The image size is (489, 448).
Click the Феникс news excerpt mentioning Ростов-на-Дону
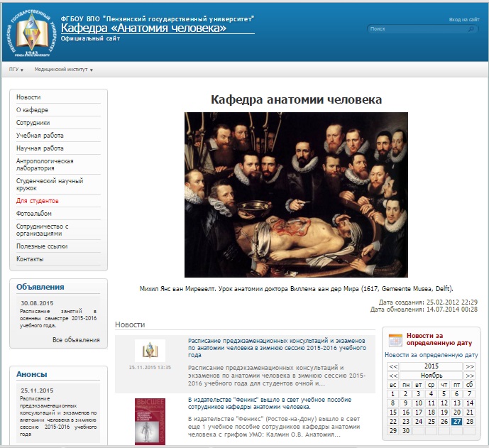pyautogui.click(x=274, y=427)
